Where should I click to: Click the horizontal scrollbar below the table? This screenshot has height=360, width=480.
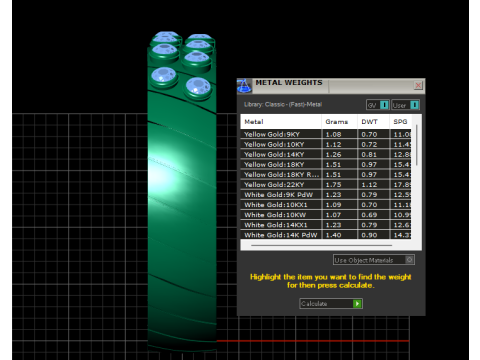(321, 245)
